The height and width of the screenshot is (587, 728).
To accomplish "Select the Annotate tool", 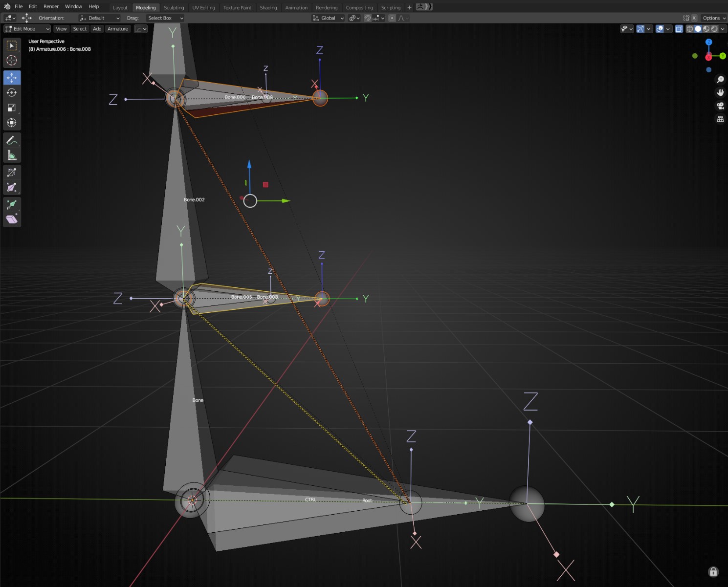I will click(12, 140).
